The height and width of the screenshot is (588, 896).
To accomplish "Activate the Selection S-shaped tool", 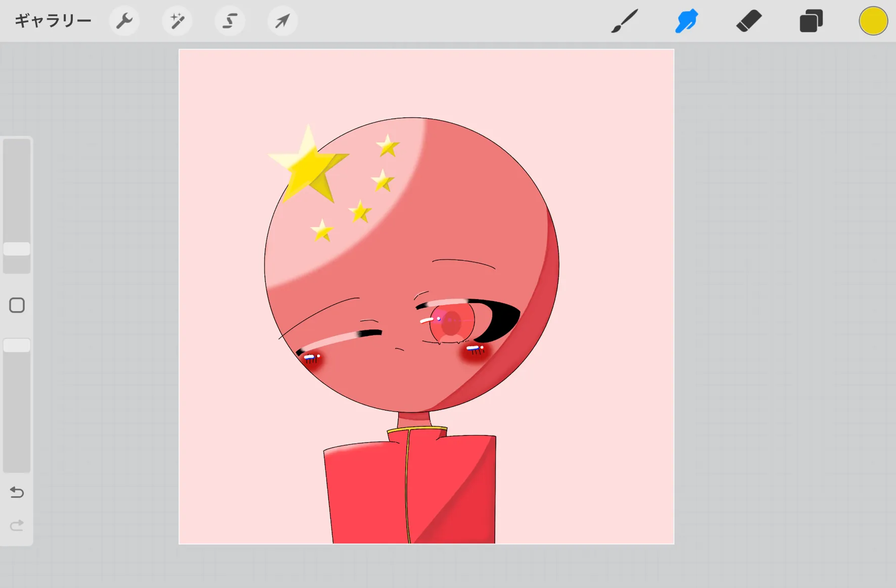I will coord(230,21).
